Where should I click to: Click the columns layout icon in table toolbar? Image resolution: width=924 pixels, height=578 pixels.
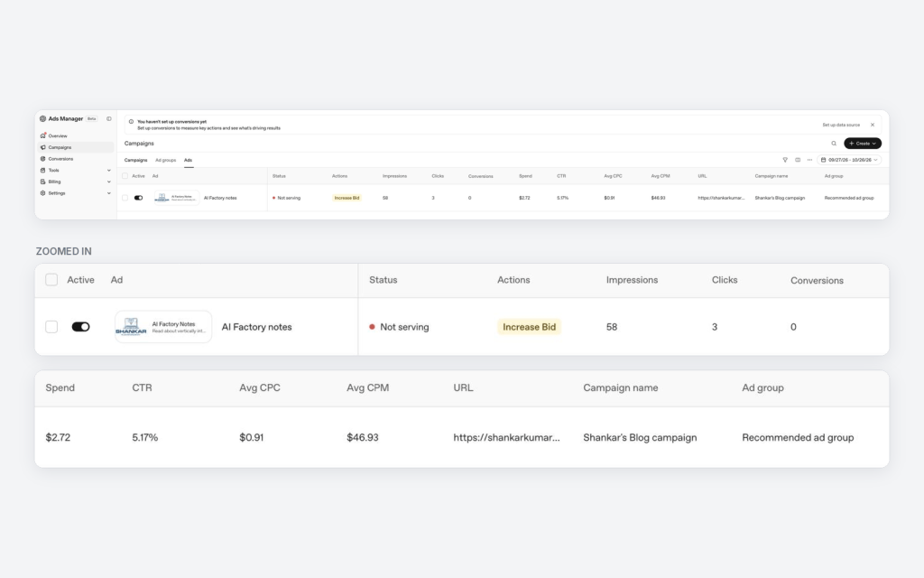(798, 160)
